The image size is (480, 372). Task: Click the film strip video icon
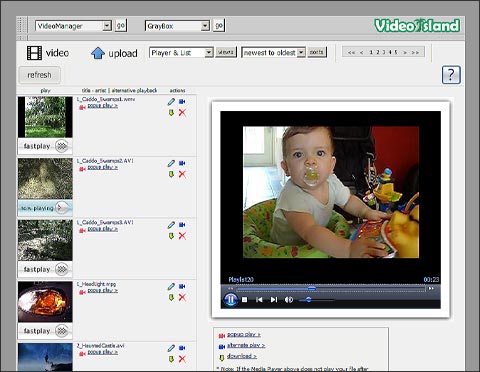pos(34,53)
